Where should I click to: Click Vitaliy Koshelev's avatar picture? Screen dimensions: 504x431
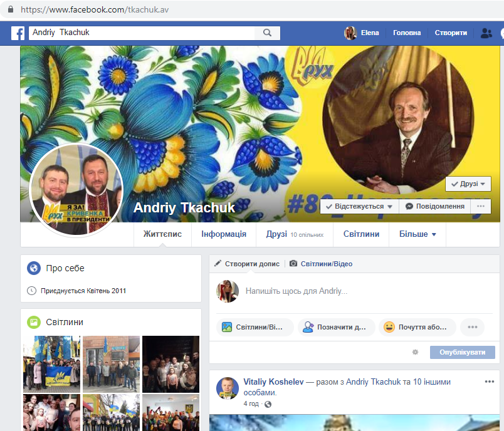tap(228, 388)
